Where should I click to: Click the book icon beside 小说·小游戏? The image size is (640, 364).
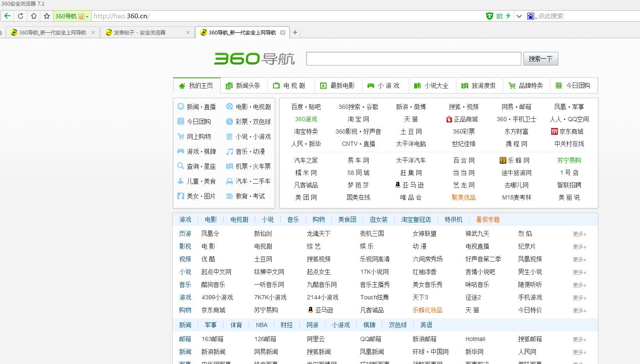tap(230, 136)
